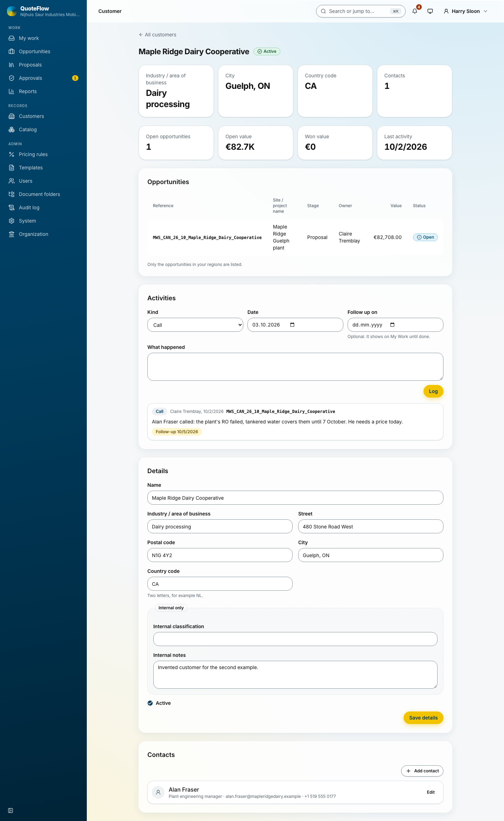The height and width of the screenshot is (821, 504).
Task: Click the search magnifier icon
Action: tap(323, 11)
